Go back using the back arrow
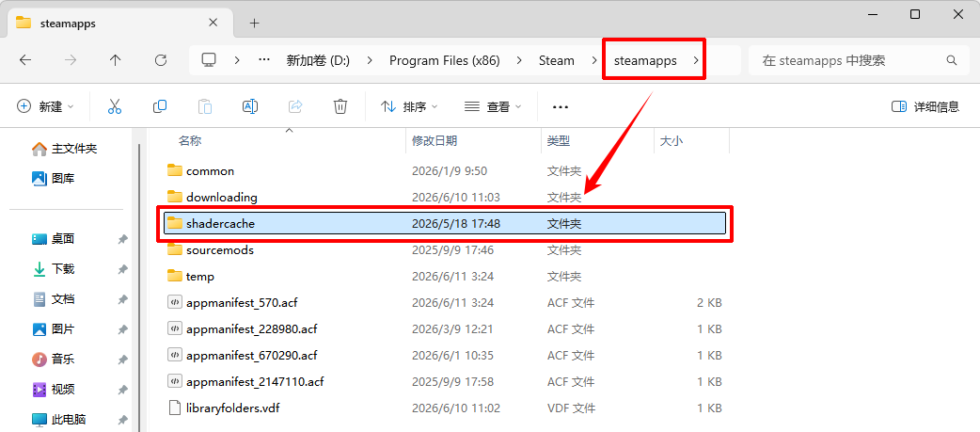 25,60
